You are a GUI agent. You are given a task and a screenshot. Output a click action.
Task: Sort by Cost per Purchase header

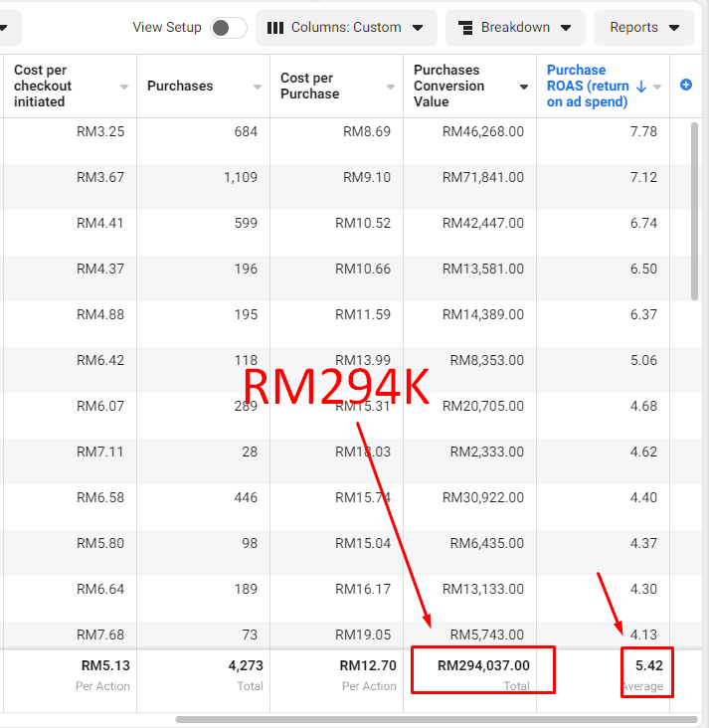309,86
